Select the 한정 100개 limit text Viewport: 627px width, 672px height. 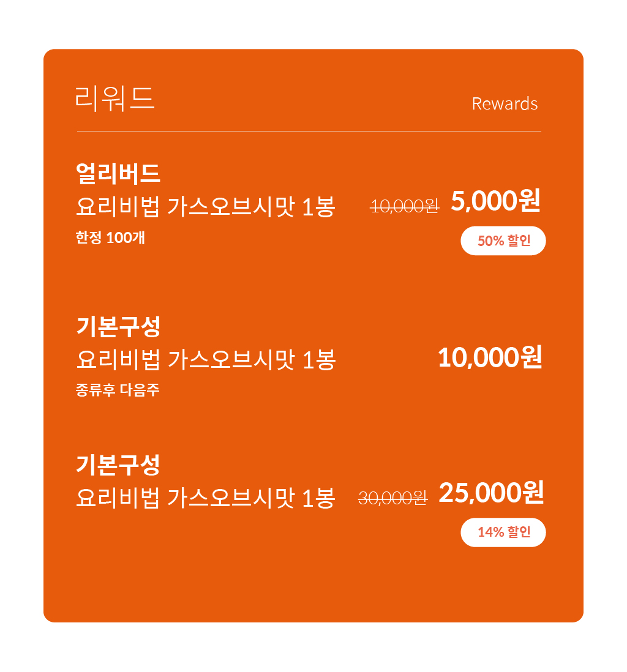click(110, 237)
